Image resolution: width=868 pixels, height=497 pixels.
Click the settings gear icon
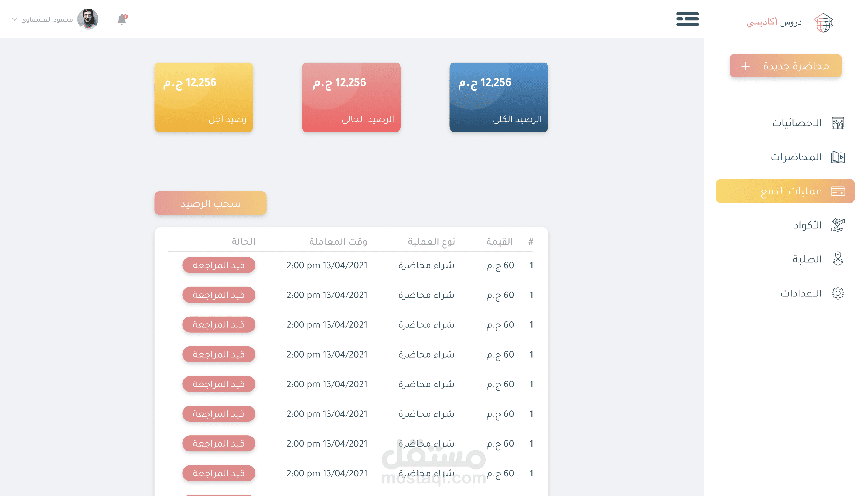838,293
